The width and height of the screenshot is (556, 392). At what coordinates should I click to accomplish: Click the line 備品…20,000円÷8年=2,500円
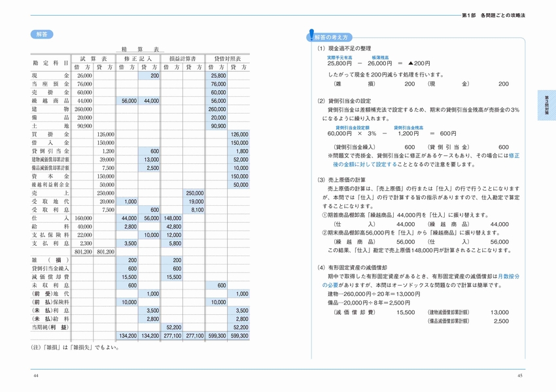[x=369, y=302]
